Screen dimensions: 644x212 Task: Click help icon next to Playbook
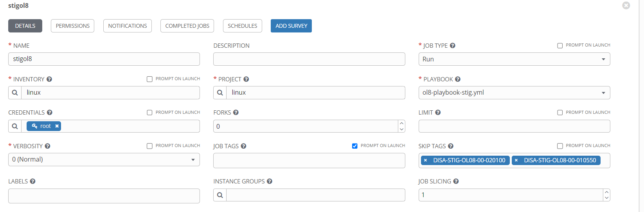click(x=458, y=79)
